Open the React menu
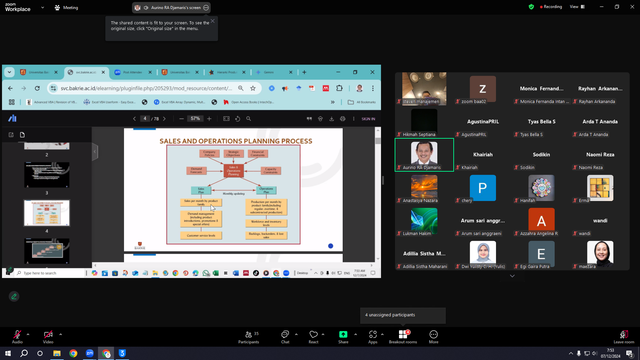This screenshot has height=360, width=640. 313,337
